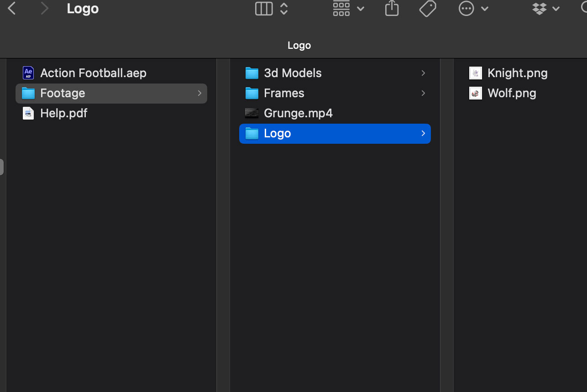
Task: Open the Share toolbar icon
Action: point(392,9)
